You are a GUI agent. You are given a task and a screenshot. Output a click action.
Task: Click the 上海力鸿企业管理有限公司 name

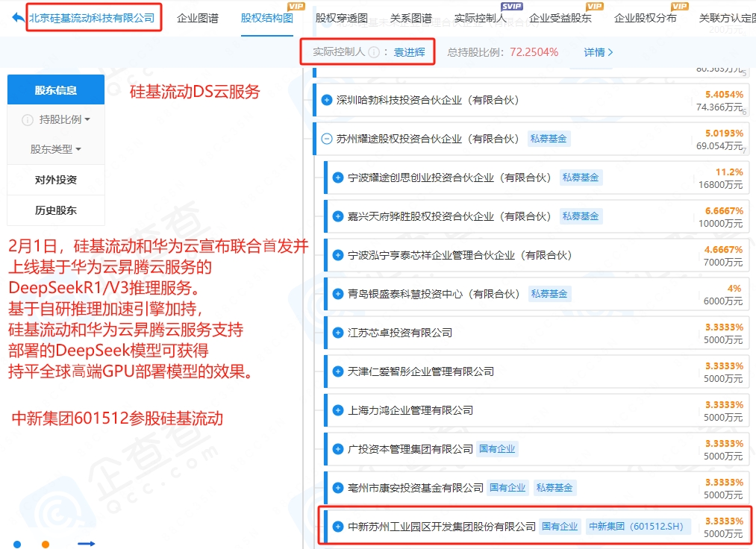tap(410, 410)
